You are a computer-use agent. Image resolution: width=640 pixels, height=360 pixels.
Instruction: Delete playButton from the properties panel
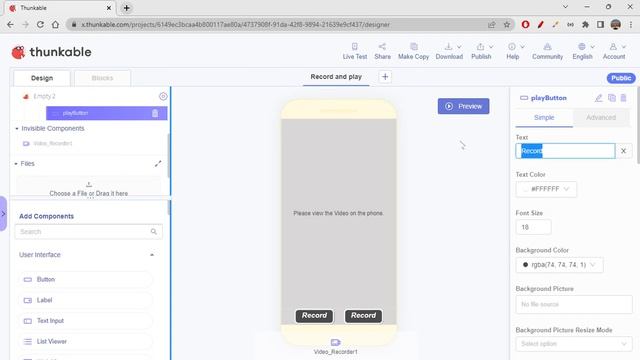coord(623,98)
